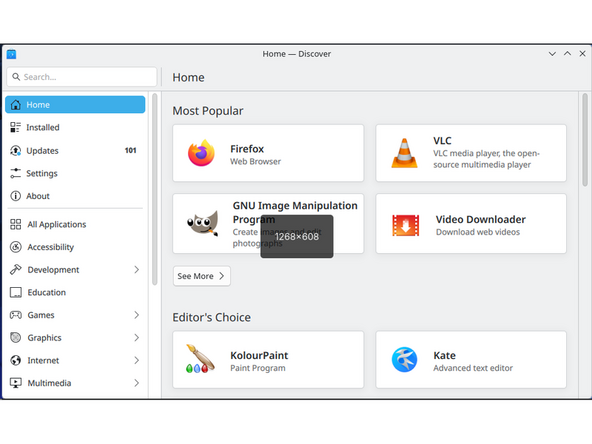592x444 pixels.
Task: Select the Home sidebar entry
Action: [75, 105]
